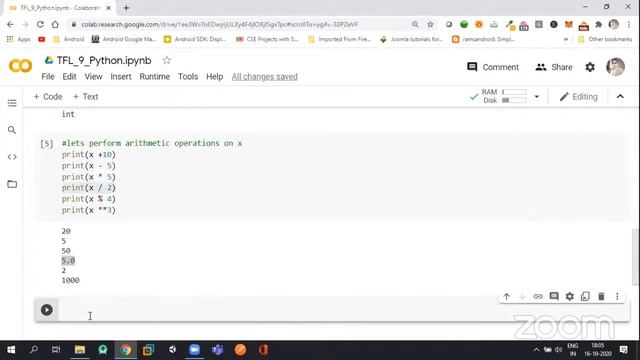The image size is (640, 360).
Task: Click the arithmetic operations comment line
Action: pyautogui.click(x=152, y=143)
